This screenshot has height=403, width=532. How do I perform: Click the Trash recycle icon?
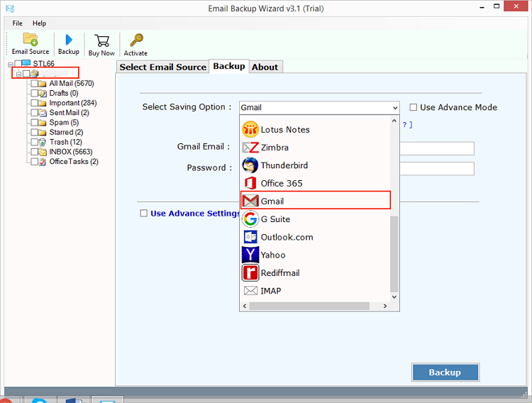click(x=43, y=142)
